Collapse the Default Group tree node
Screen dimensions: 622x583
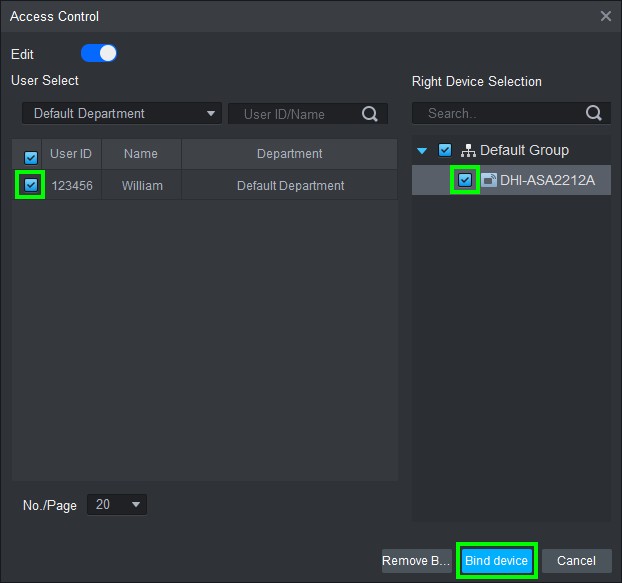(422, 151)
